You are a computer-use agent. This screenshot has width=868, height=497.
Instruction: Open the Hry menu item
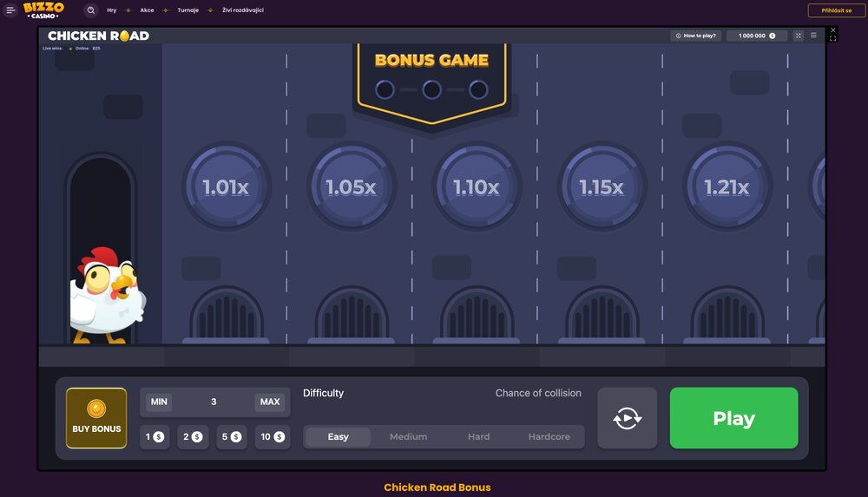click(112, 10)
